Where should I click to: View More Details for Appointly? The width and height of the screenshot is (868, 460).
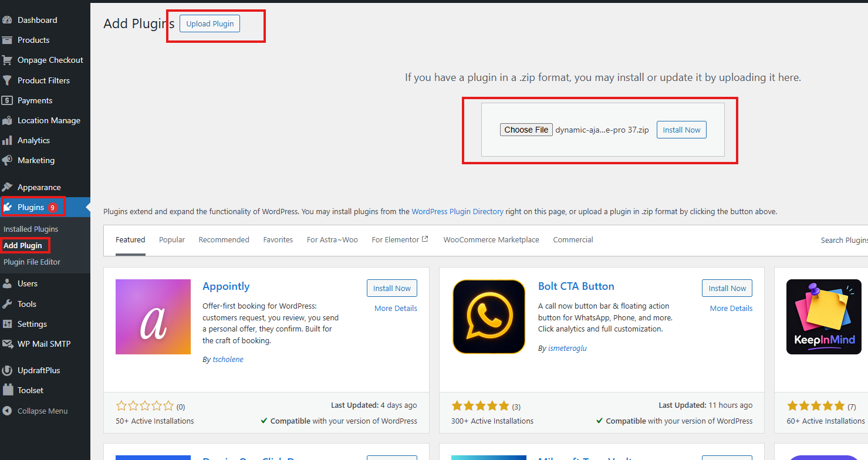(x=396, y=308)
